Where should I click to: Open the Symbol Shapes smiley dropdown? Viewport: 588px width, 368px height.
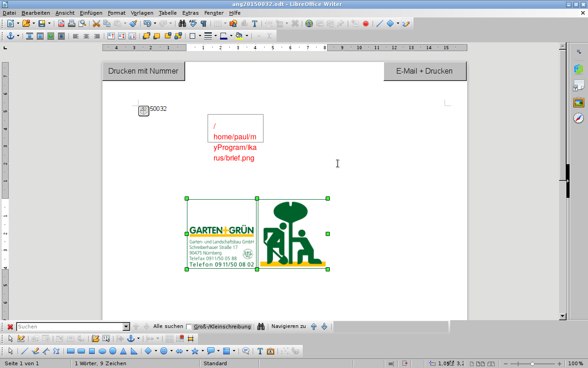pyautogui.click(x=171, y=351)
